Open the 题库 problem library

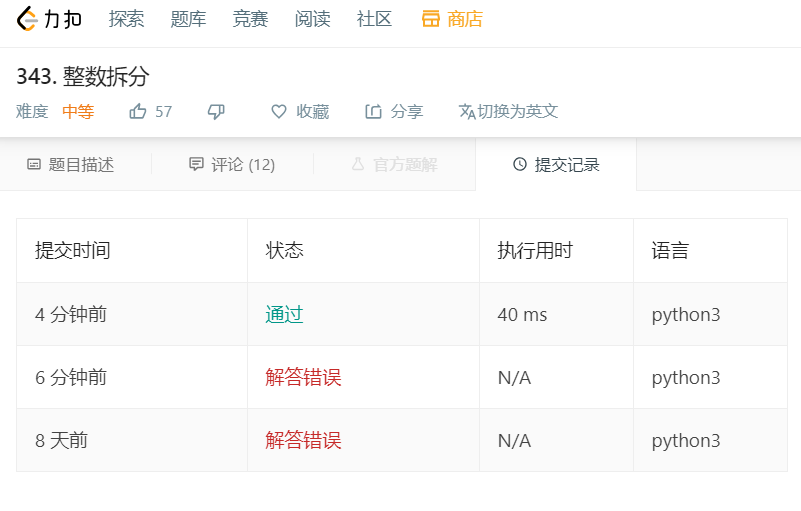(188, 19)
